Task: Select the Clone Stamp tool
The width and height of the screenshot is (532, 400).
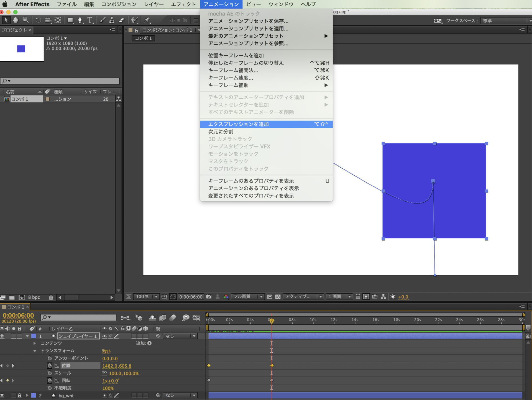Action: tap(112, 20)
